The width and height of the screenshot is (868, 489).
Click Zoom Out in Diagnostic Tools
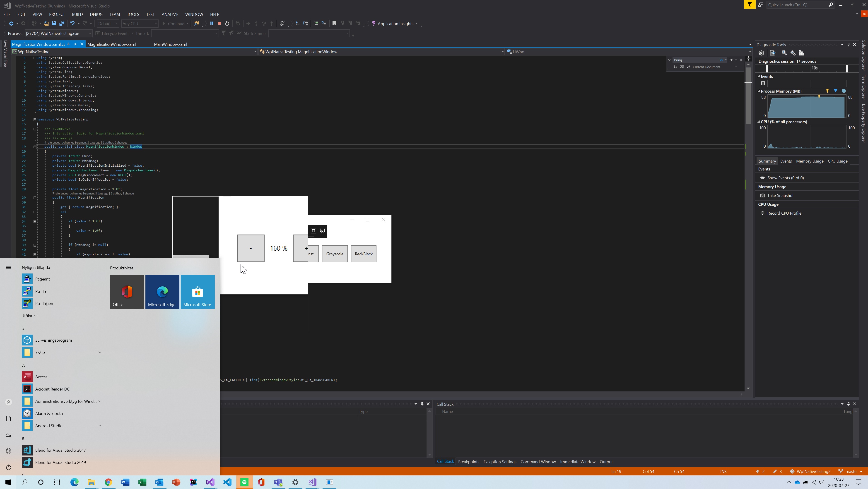(793, 53)
